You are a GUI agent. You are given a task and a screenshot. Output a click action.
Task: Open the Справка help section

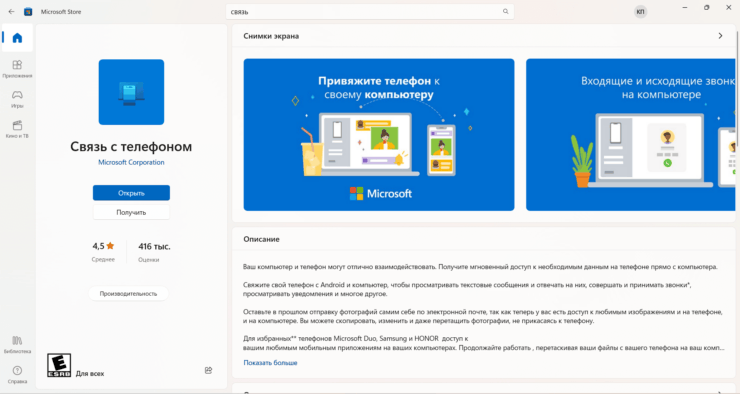(x=17, y=375)
